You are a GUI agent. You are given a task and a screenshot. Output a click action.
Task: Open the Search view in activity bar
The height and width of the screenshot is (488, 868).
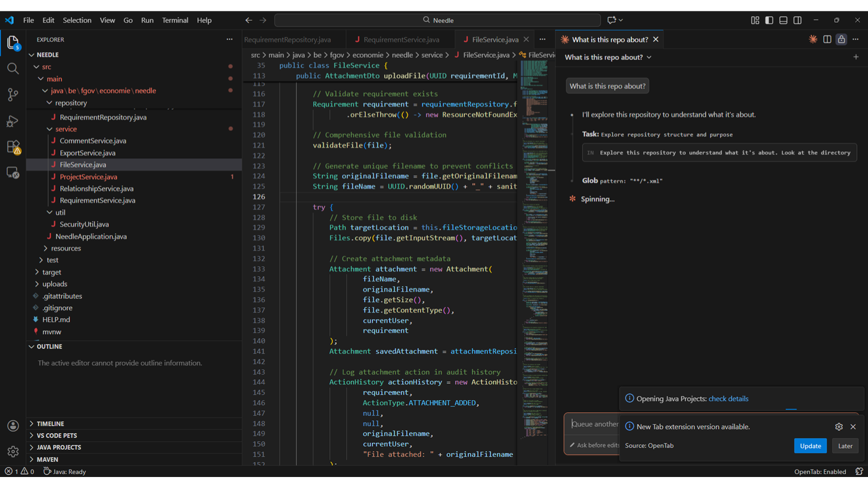13,69
